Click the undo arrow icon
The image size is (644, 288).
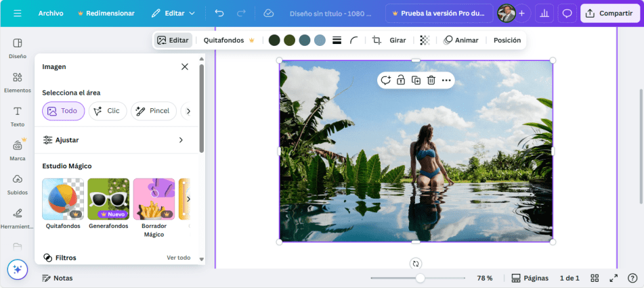pyautogui.click(x=219, y=13)
